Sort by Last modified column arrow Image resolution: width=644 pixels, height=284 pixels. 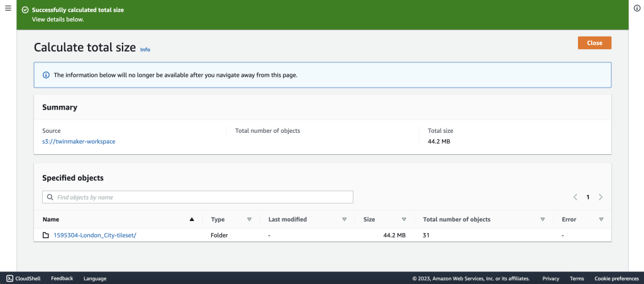[344, 220]
